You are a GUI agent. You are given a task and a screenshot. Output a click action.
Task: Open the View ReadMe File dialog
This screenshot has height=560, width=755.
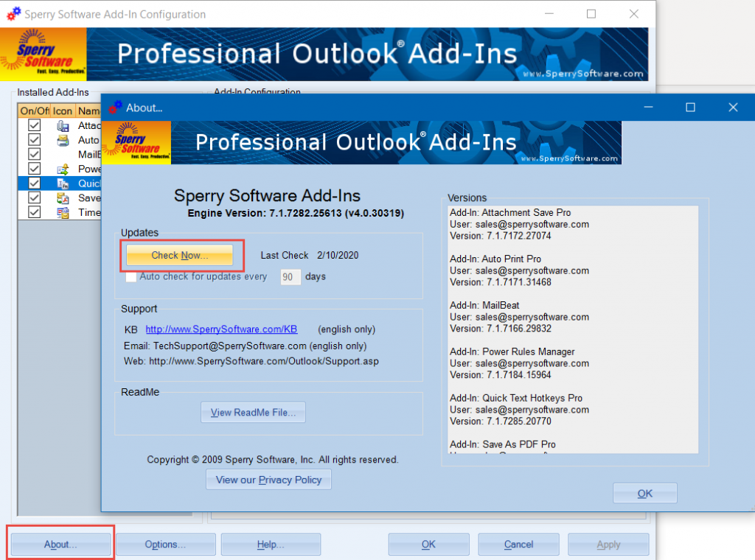[253, 412]
